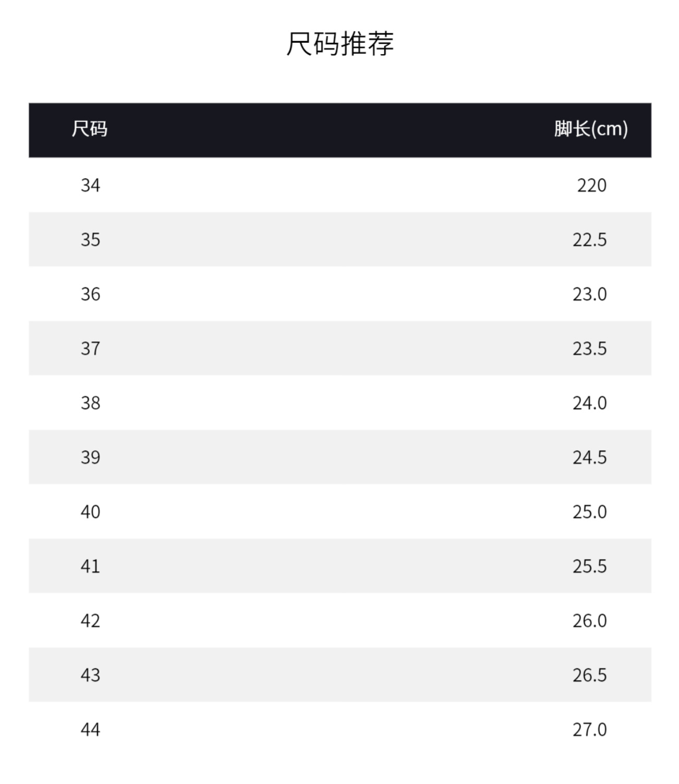Image resolution: width=679 pixels, height=784 pixels.
Task: Pick size 39 in the chart
Action: pos(90,457)
